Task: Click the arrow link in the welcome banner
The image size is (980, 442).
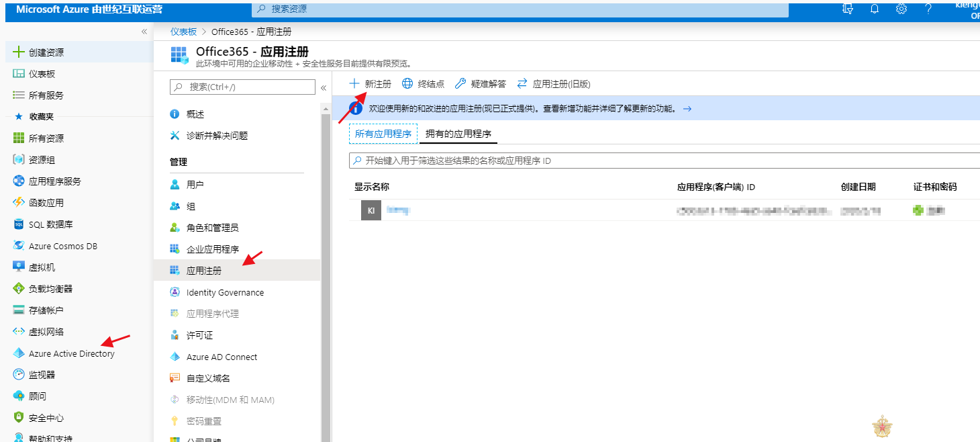Action: click(x=687, y=108)
